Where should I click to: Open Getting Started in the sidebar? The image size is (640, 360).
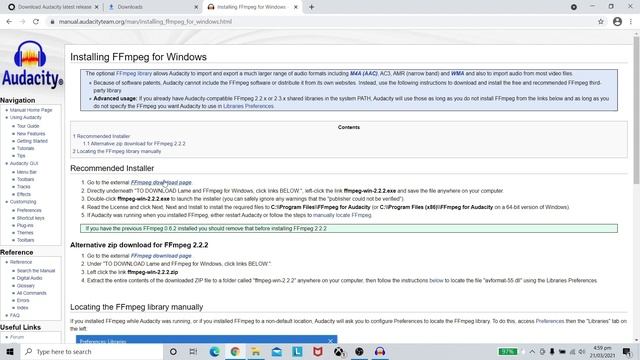[32, 141]
